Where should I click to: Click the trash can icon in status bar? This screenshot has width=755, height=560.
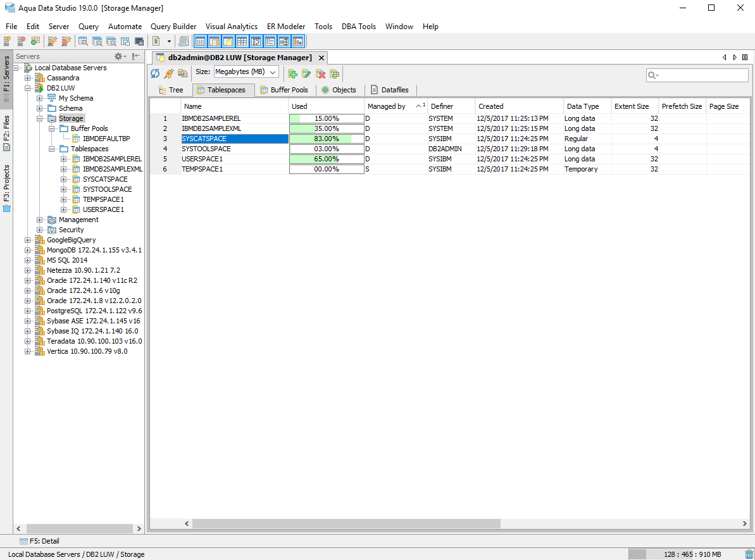point(749,554)
